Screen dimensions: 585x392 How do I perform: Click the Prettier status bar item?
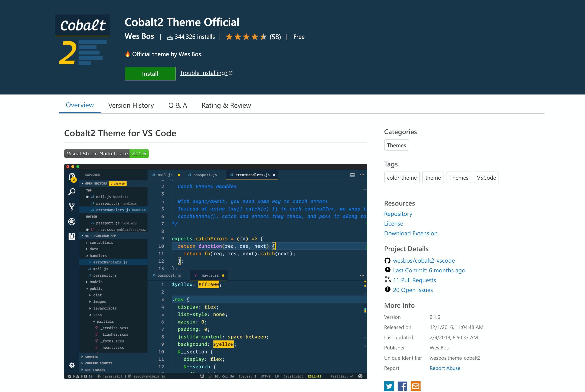tap(342, 376)
